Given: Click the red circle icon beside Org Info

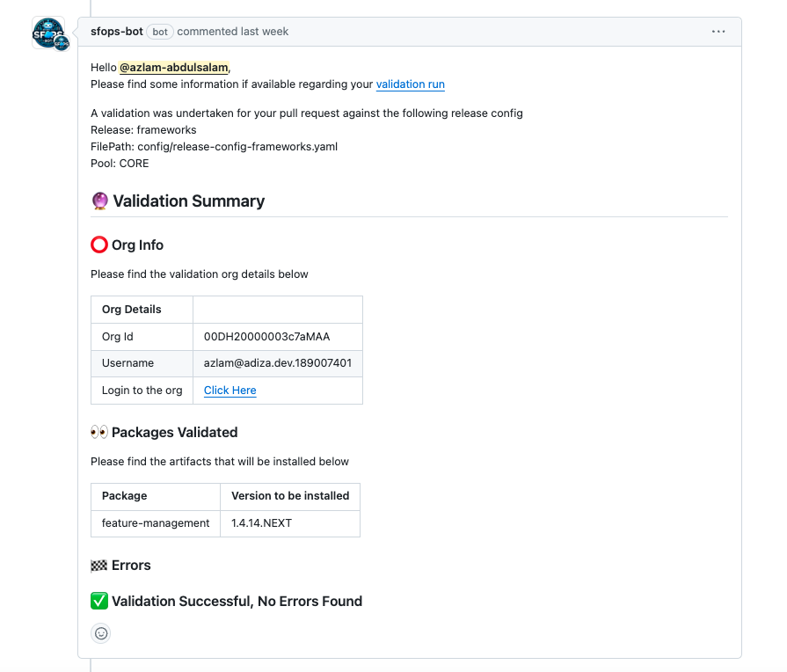Looking at the screenshot, I should (99, 245).
